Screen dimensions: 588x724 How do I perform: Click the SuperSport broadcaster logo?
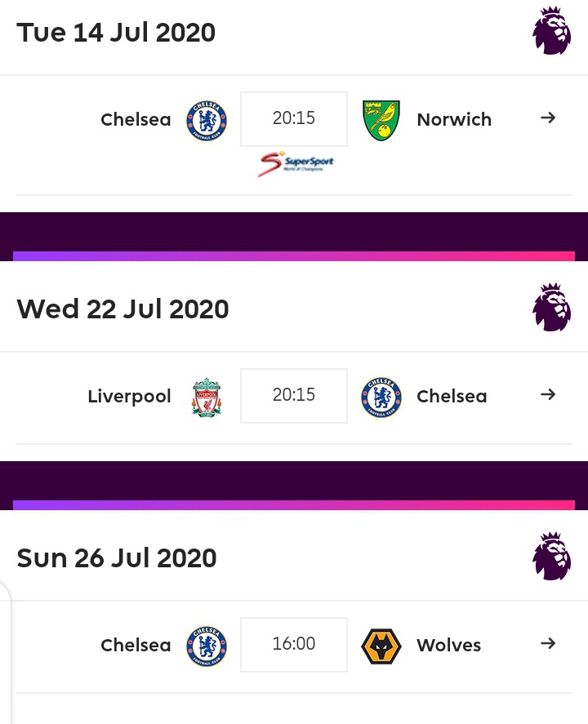[x=296, y=162]
